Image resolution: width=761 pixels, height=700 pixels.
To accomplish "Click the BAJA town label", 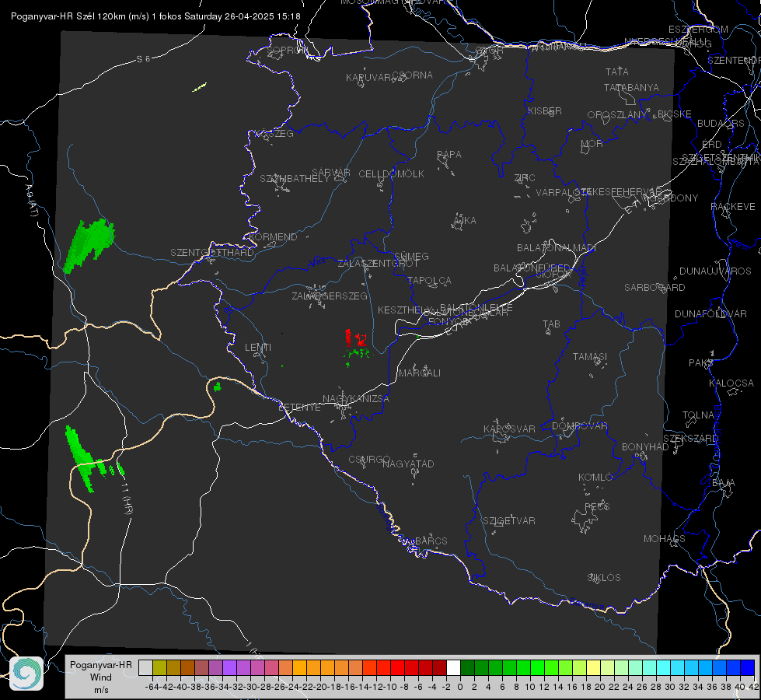I will 724,483.
